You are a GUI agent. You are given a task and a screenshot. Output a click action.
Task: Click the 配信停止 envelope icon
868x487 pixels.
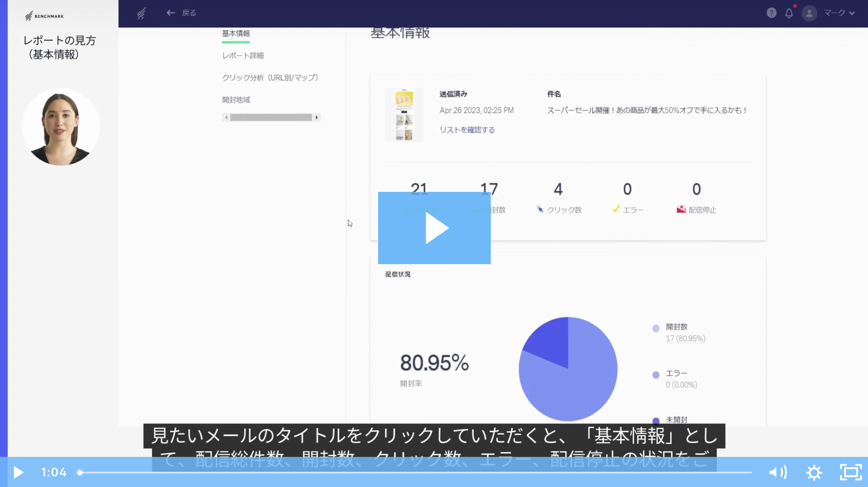681,210
